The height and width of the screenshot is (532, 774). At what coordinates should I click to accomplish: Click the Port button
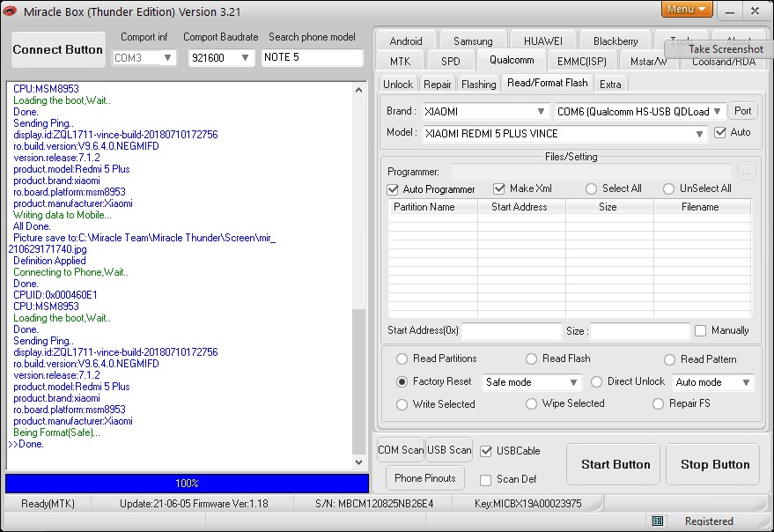[x=742, y=111]
